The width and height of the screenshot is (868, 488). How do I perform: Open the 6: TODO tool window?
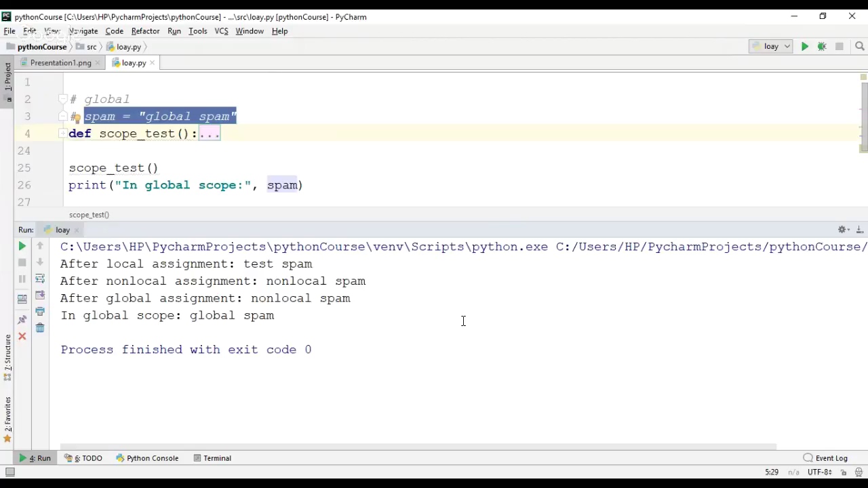83,458
